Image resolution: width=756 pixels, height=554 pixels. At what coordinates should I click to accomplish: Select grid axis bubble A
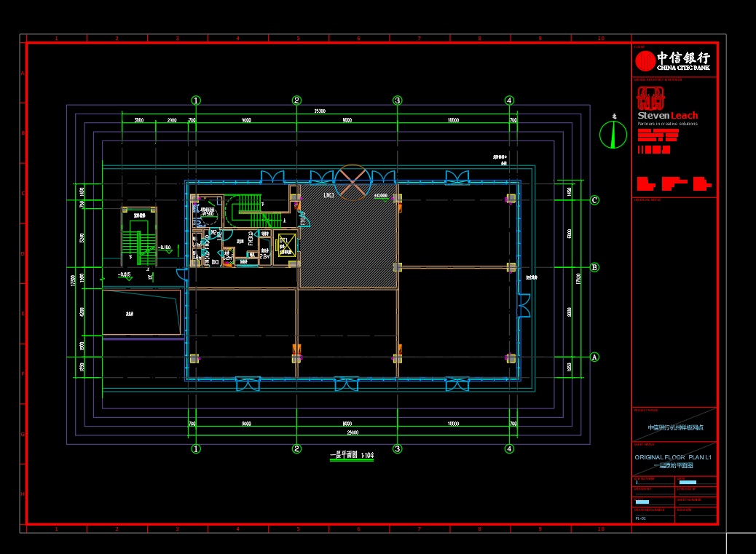(594, 357)
